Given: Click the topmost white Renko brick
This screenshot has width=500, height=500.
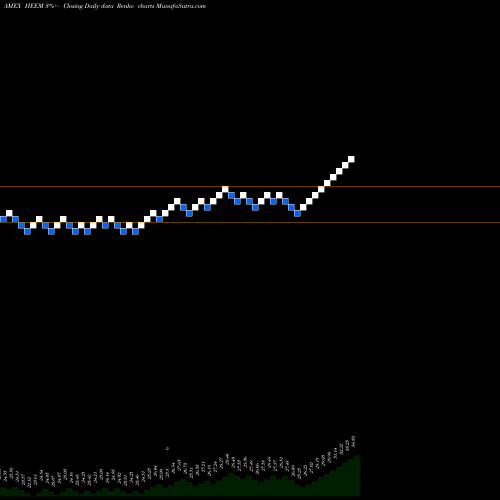Looking at the screenshot, I should pos(351,159).
